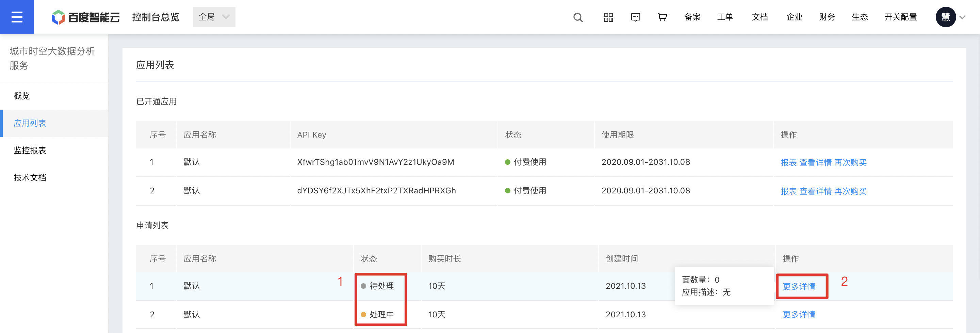The image size is (980, 333).
Task: Select 监控报表 in the sidebar
Action: 54,150
